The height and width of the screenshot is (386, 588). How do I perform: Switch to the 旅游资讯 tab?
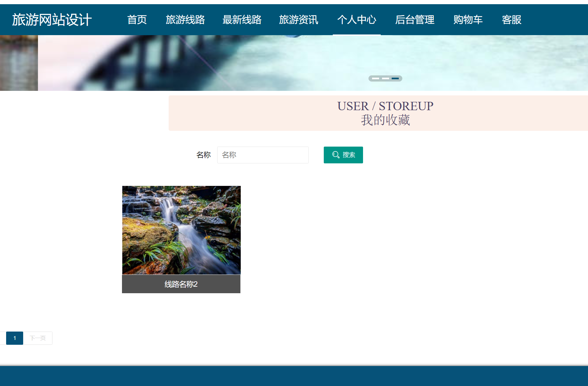299,20
